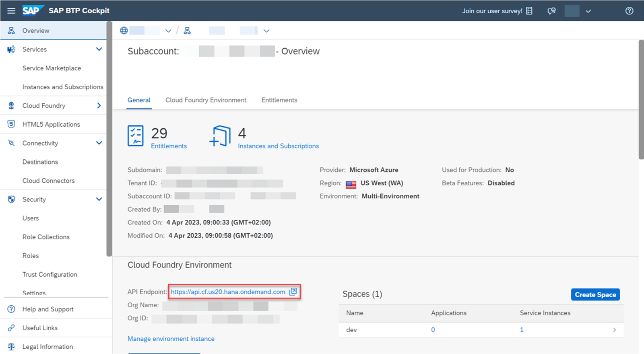
Task: Open the subaccount breadcrumb dropdown
Action: point(266,31)
